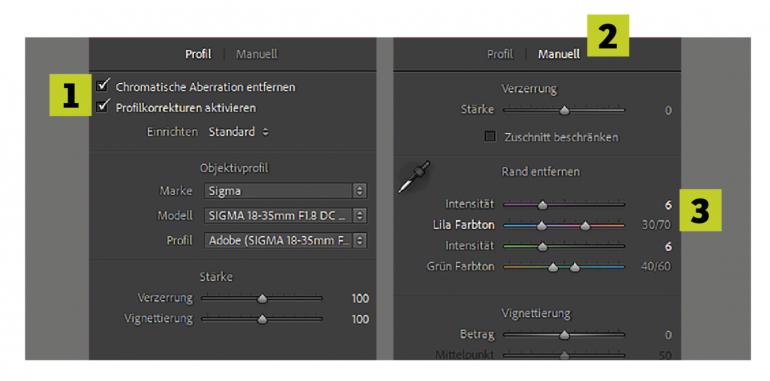Screen dimensions: 770x381
Task: Click the Grün Farbton right handle
Action: tap(575, 268)
